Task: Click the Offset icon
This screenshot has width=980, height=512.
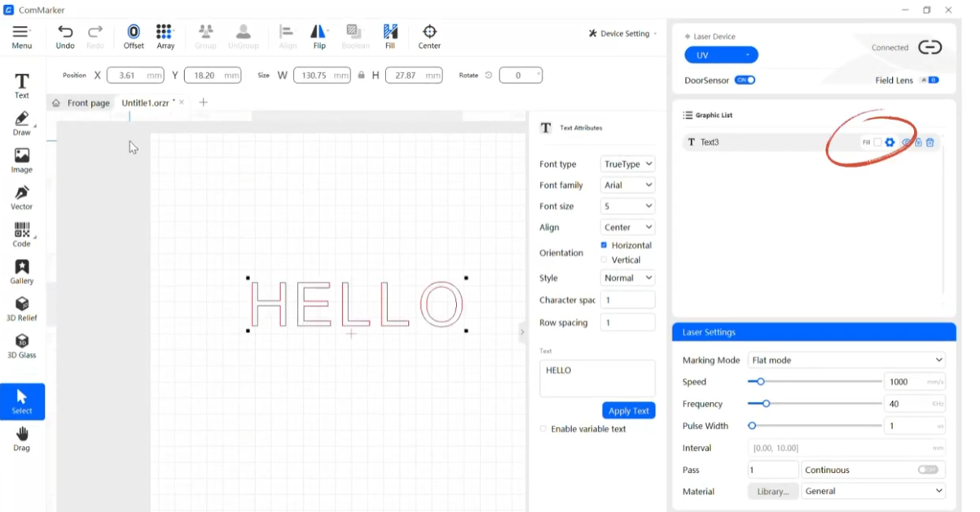Action: (133, 35)
